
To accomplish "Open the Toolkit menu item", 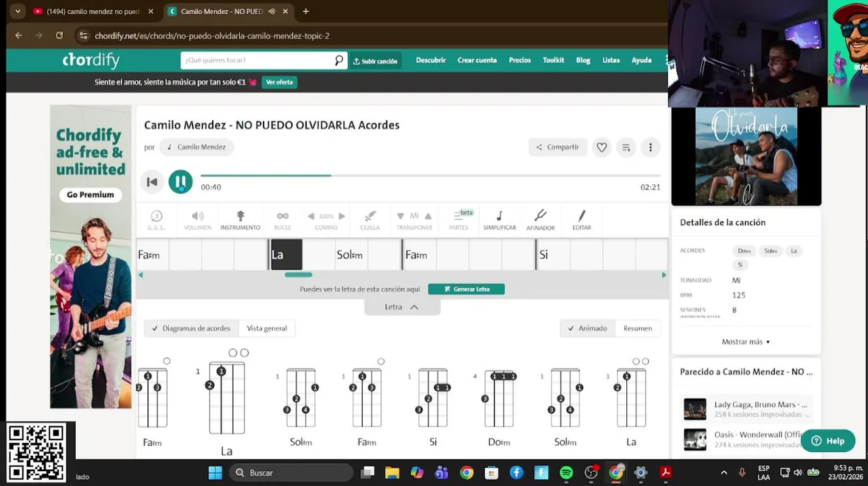I will pos(553,60).
